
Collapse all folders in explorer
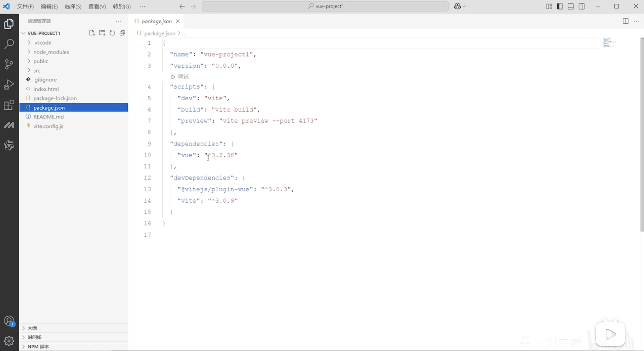[123, 33]
